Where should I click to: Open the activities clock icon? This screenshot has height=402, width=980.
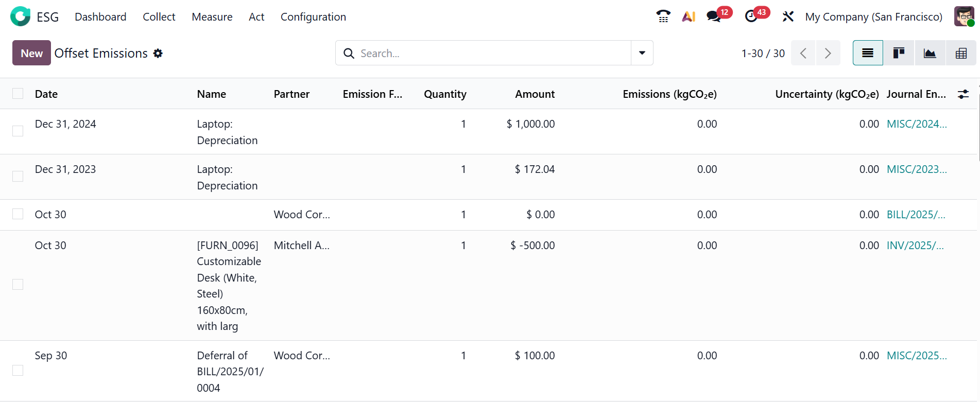pos(751,16)
